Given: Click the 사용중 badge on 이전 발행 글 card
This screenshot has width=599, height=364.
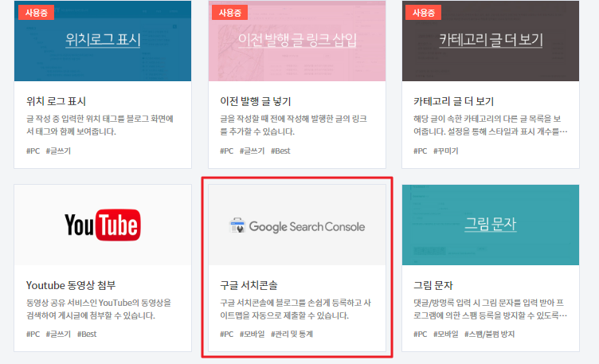Looking at the screenshot, I should 230,13.
